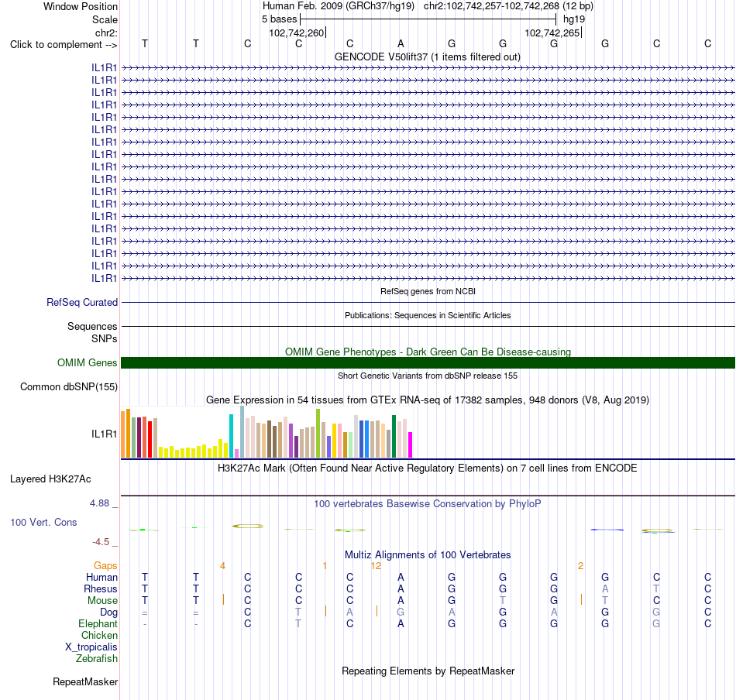Click the Human Feb. 2009 (GRCh37/hg19) text
The image size is (736, 700).
point(339,6)
